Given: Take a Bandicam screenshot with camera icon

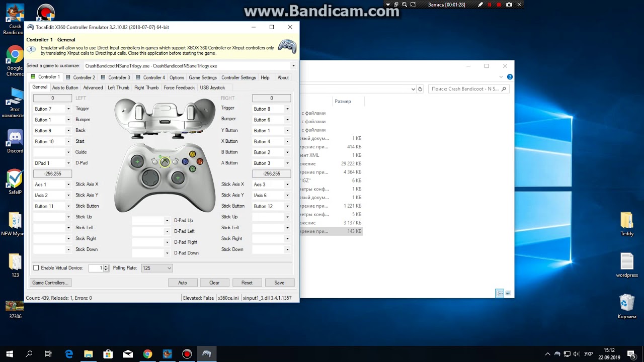Looking at the screenshot, I should click(509, 5).
